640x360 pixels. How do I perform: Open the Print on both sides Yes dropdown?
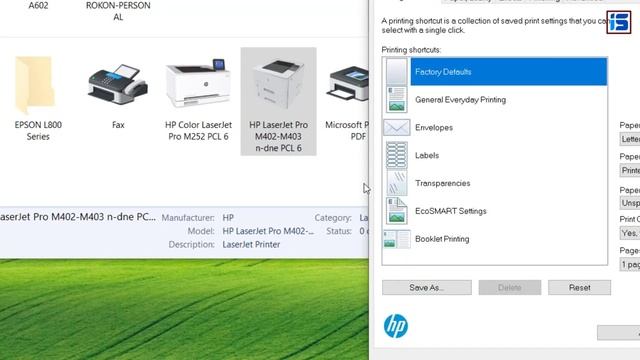coord(630,233)
